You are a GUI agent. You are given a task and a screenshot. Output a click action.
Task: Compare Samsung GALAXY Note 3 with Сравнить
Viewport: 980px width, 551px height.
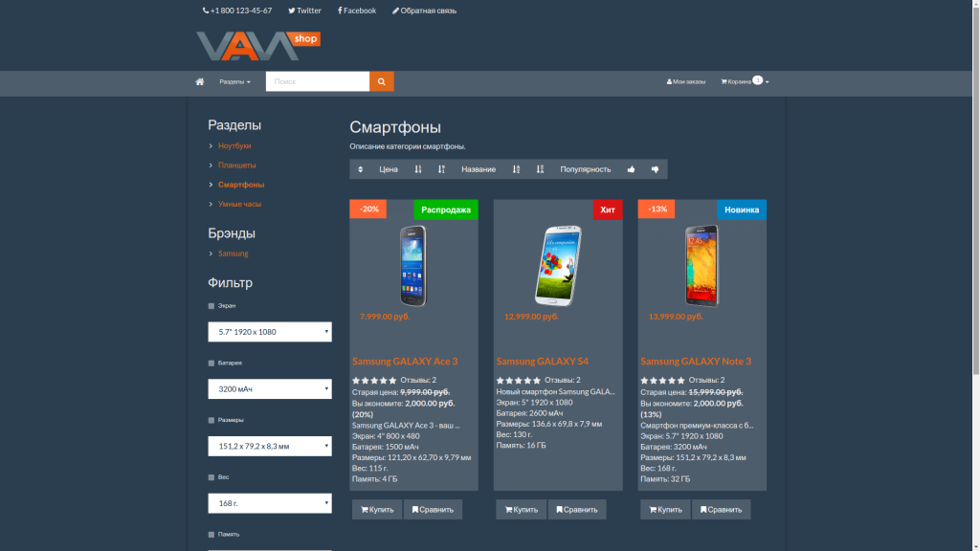pos(722,510)
